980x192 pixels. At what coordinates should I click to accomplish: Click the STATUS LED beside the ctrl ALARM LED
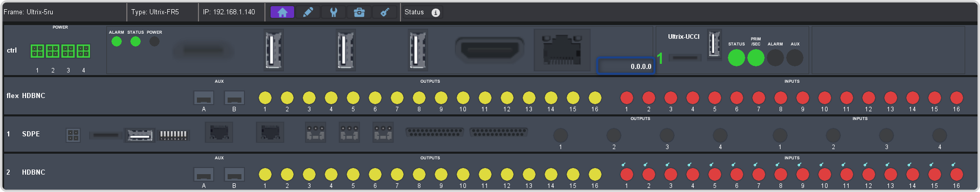[136, 41]
